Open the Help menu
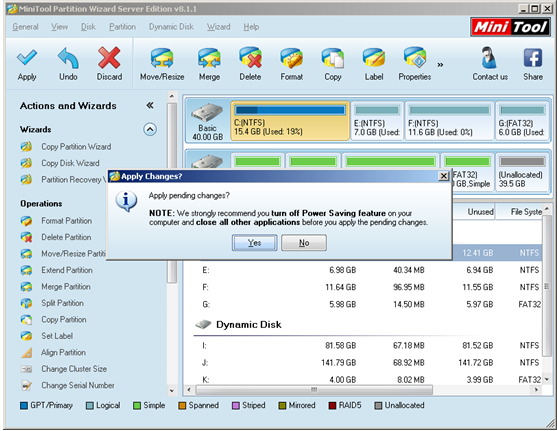This screenshot has height=431, width=557. (x=251, y=27)
